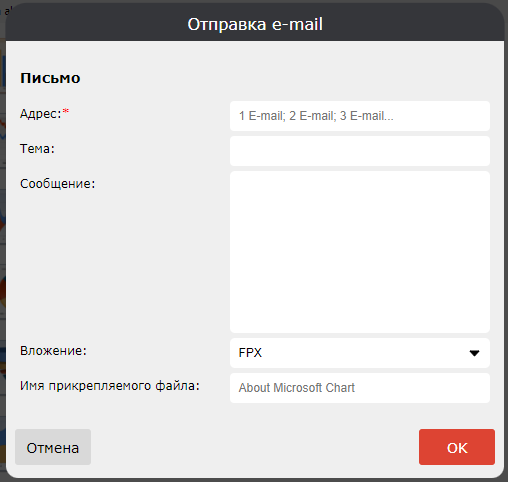The height and width of the screenshot is (482, 508).
Task: Click the Сообщение label
Action: [58, 184]
